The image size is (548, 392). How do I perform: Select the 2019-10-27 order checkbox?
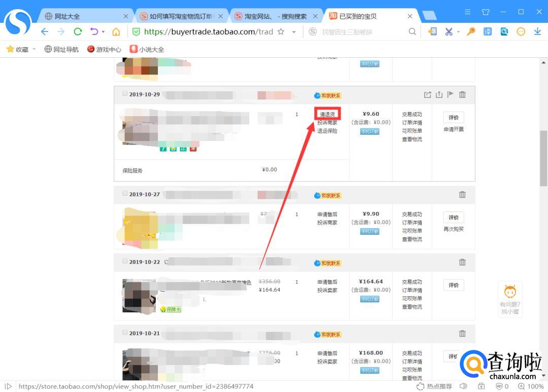click(125, 193)
